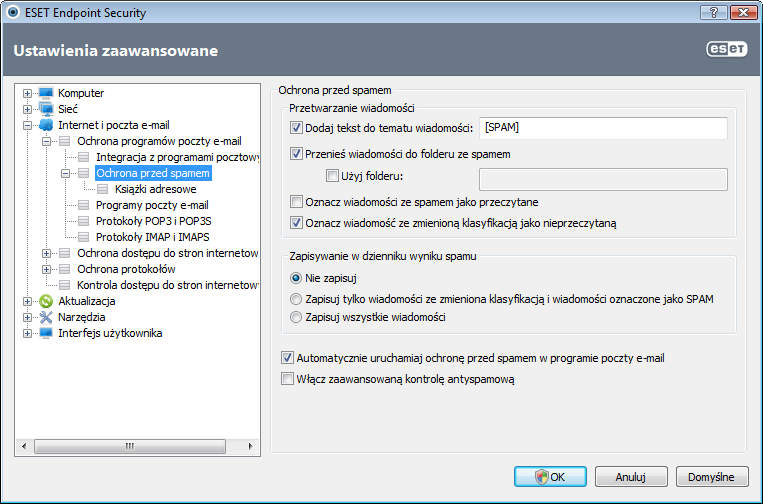Click the Sieć network icon
The image size is (763, 504).
point(46,109)
